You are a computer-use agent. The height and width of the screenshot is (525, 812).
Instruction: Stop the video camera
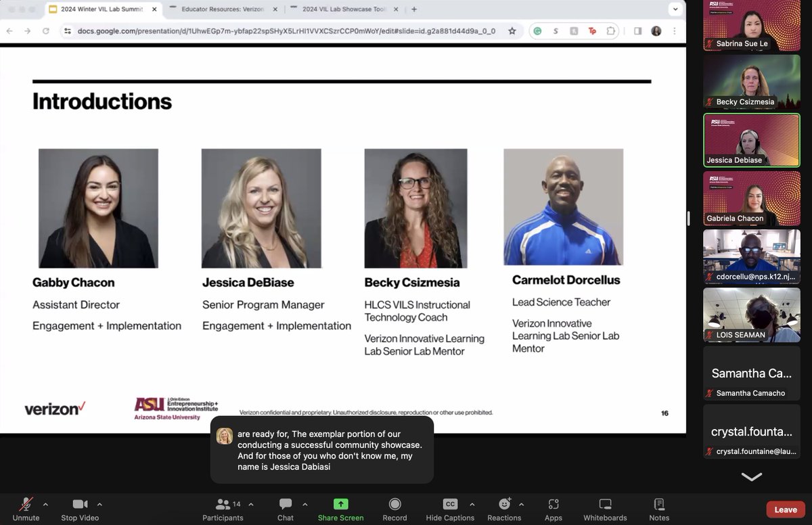pyautogui.click(x=80, y=509)
